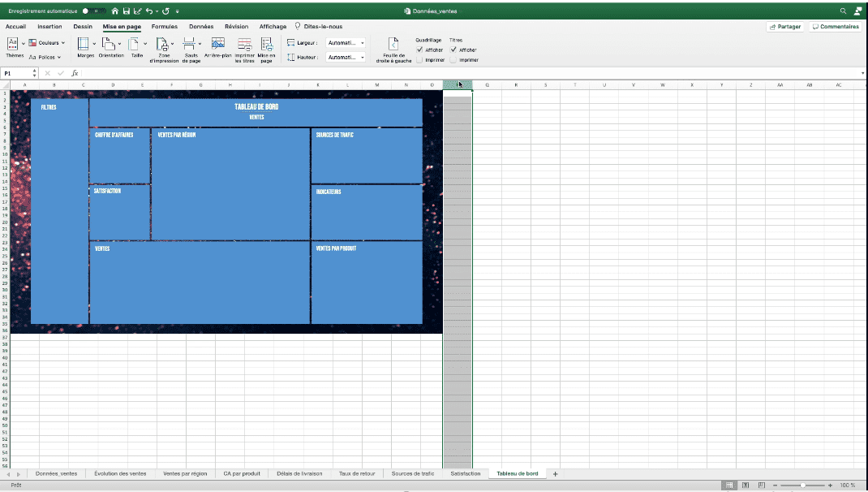The image size is (868, 492).
Task: Open the Commentaires panel
Action: point(836,26)
